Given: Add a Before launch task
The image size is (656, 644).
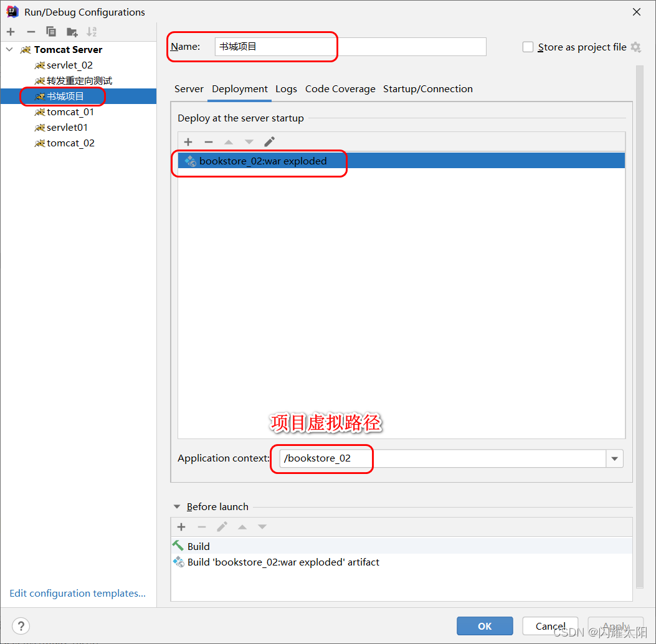Looking at the screenshot, I should tap(181, 527).
